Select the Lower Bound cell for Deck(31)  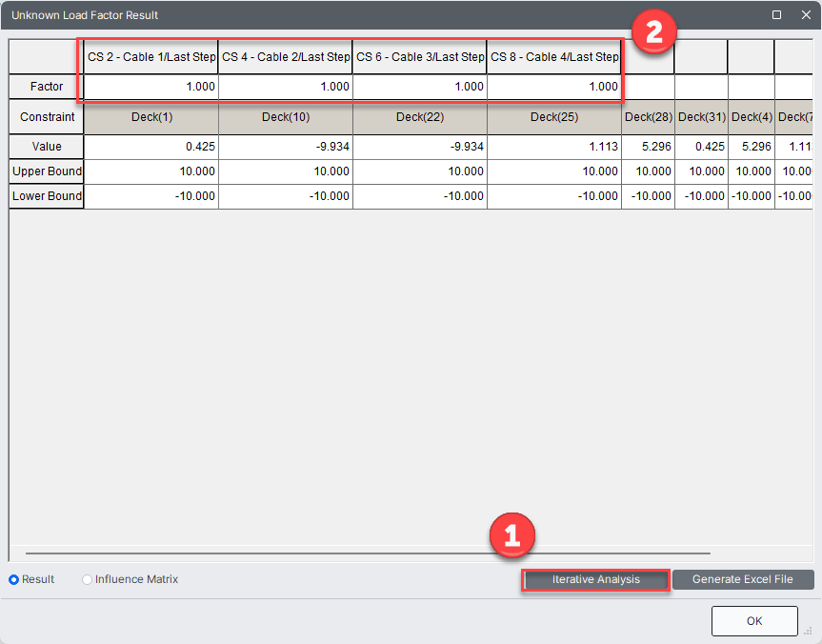click(701, 196)
